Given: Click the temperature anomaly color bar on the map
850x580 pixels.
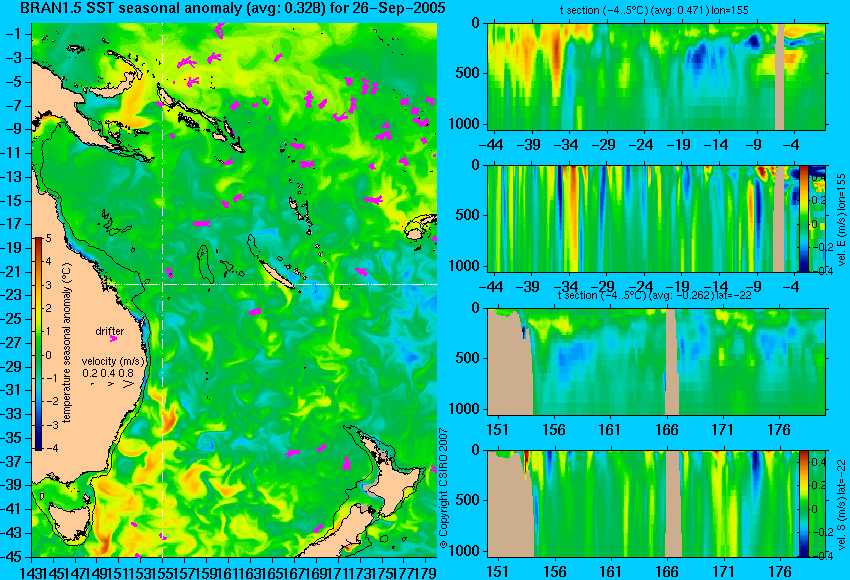Looking at the screenshot, I should (38, 344).
